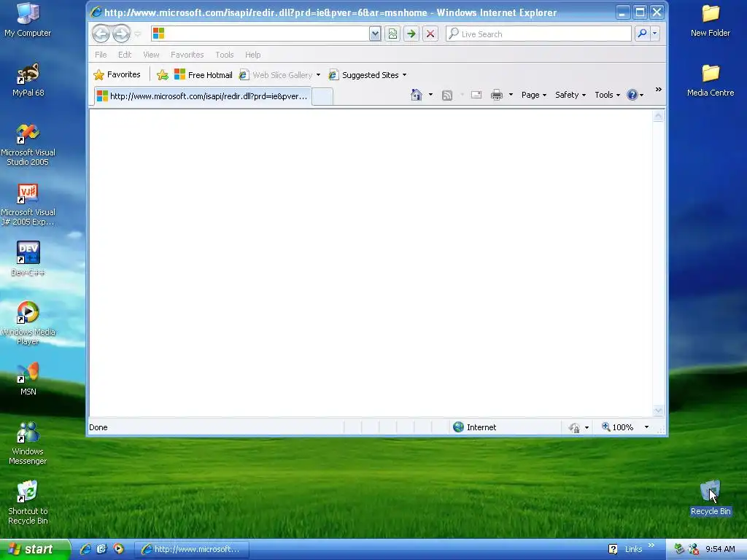Select Microsoft Visual Studio 2005 shortcut
Image resolution: width=747 pixels, height=560 pixels.
[28, 144]
